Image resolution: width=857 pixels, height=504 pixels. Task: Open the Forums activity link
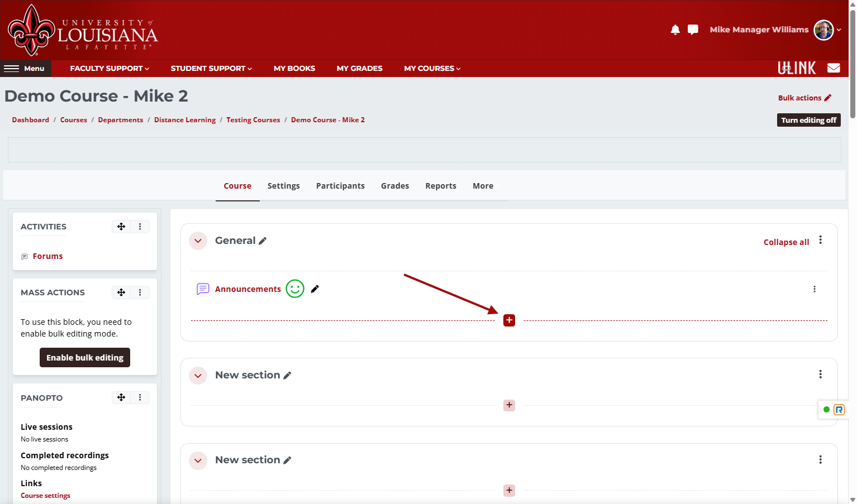point(47,256)
